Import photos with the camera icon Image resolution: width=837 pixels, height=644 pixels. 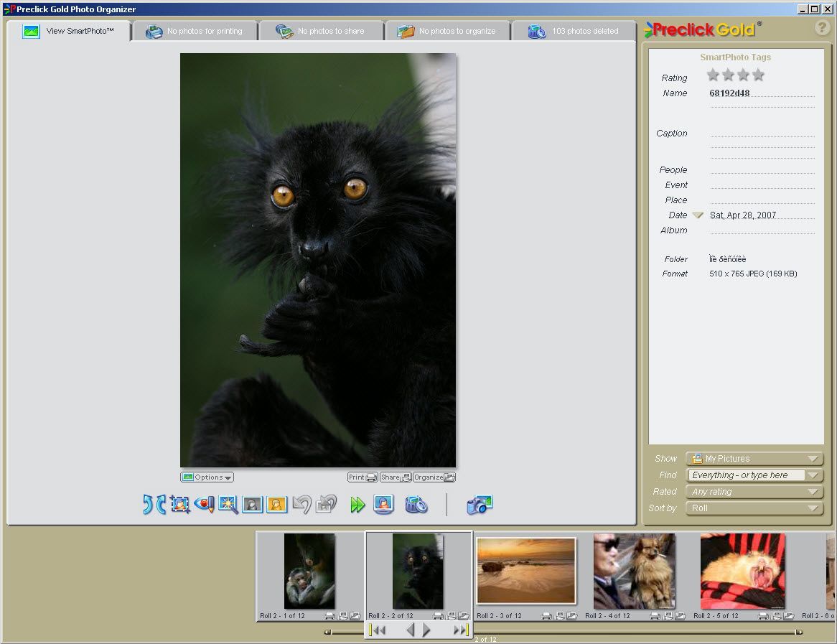point(480,505)
